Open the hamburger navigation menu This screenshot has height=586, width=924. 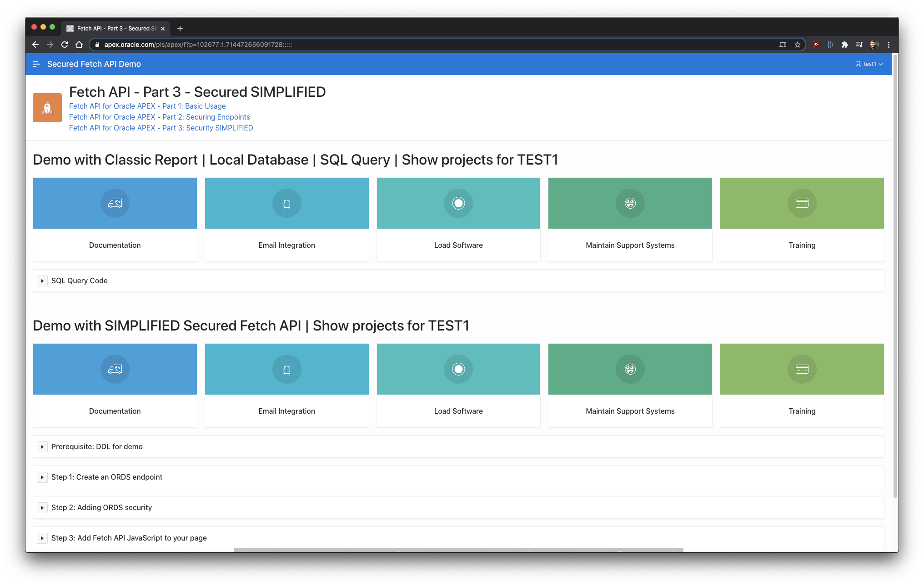click(x=36, y=64)
